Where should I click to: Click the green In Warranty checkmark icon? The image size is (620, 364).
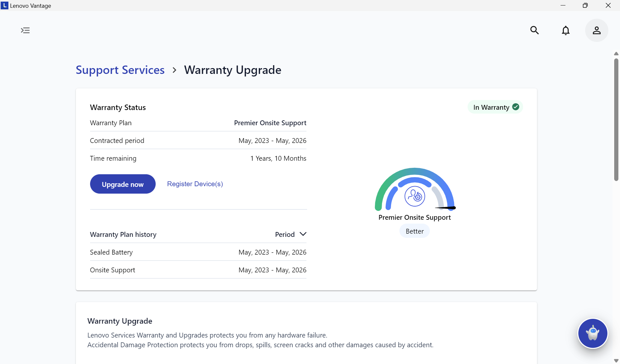point(516,107)
